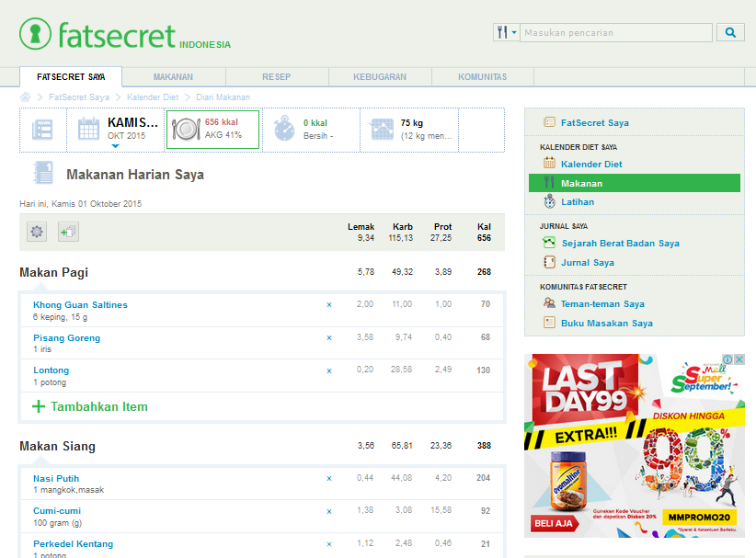Switch to the FATSECRET SAYA tab
This screenshot has height=558, width=756.
71,76
